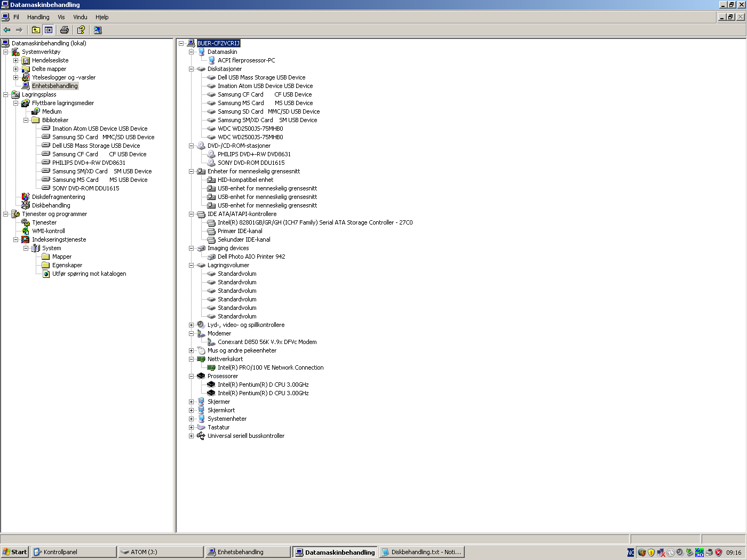Click the Print toolbar icon

(x=65, y=30)
